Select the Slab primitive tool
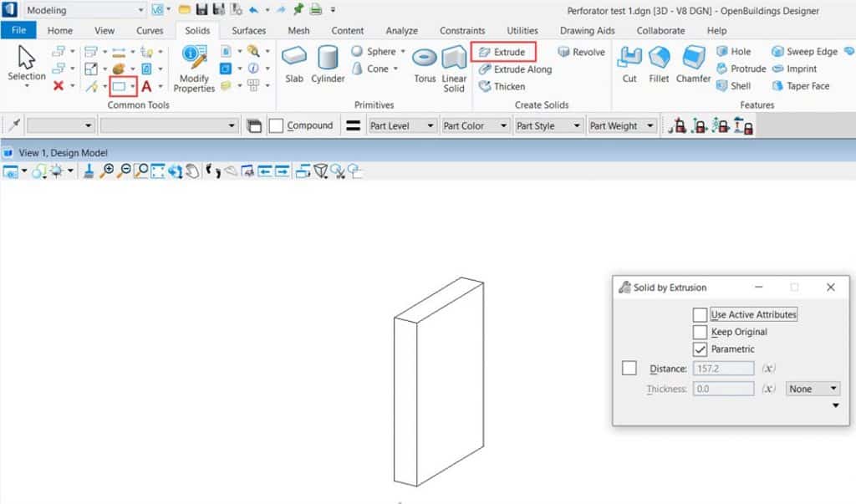The width and height of the screenshot is (856, 504). point(294,63)
